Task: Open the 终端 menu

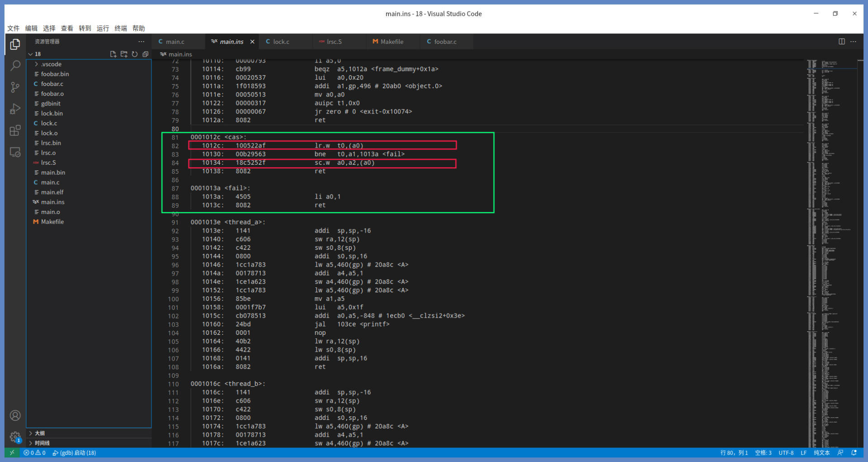Action: click(x=121, y=28)
